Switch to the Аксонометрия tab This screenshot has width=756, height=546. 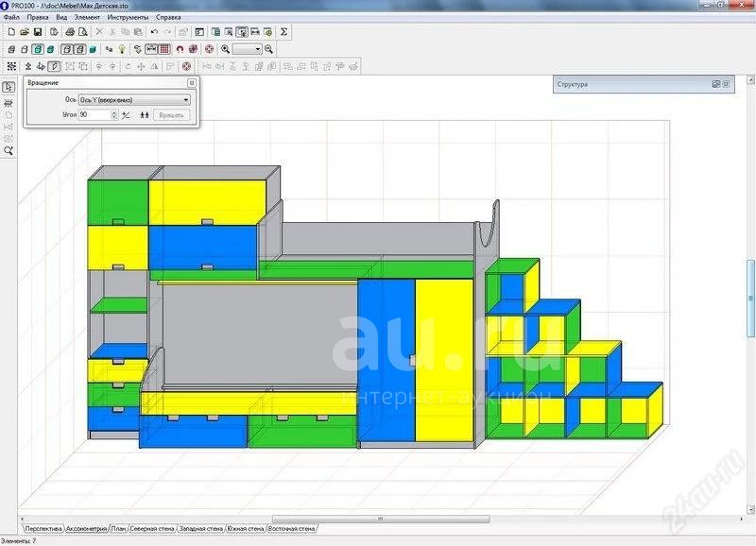86,529
